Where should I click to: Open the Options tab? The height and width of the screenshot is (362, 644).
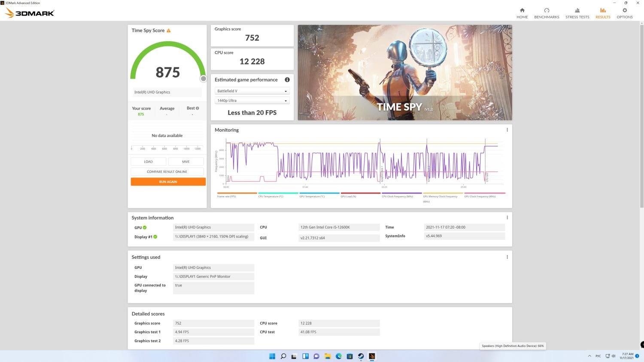[x=625, y=13]
